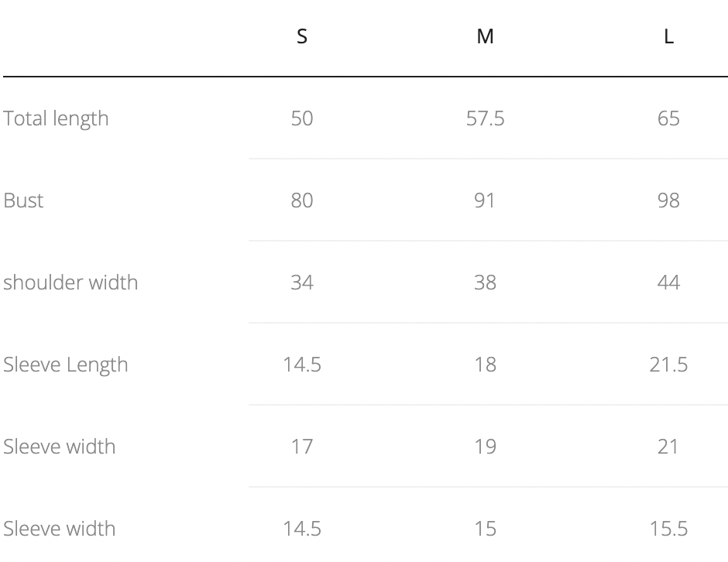Click shoulder width value 34
The height and width of the screenshot is (562, 728).
302,282
